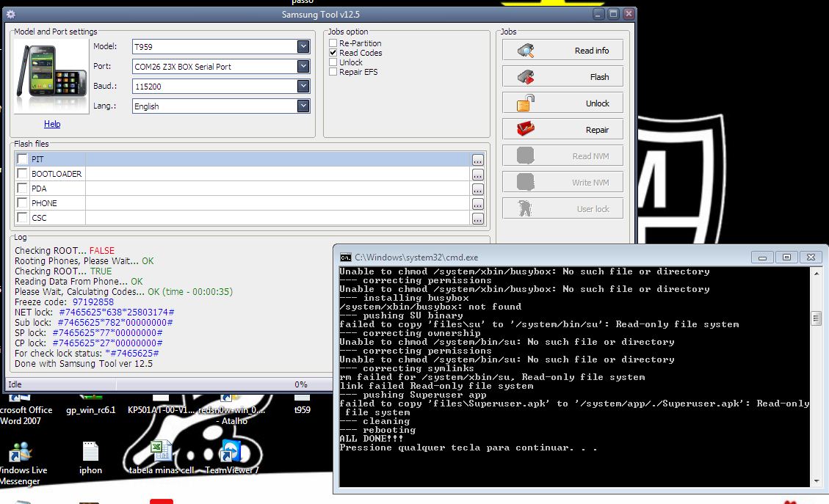
Task: Browse for CSC file with ellipsis button
Action: [x=477, y=219]
